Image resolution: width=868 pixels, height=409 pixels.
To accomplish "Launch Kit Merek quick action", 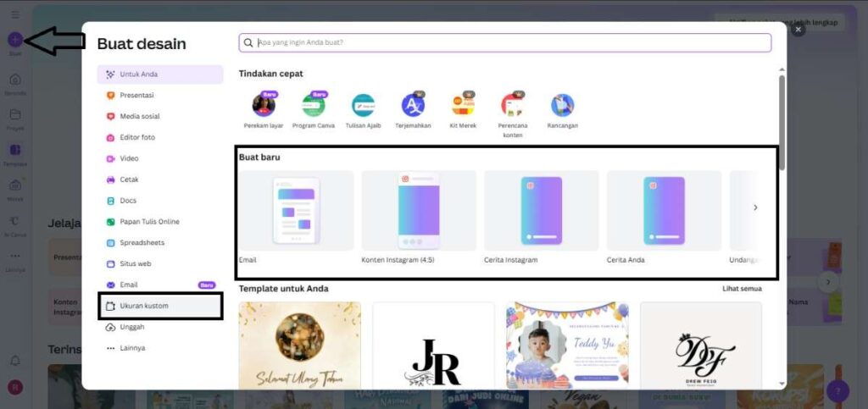I will [x=463, y=105].
